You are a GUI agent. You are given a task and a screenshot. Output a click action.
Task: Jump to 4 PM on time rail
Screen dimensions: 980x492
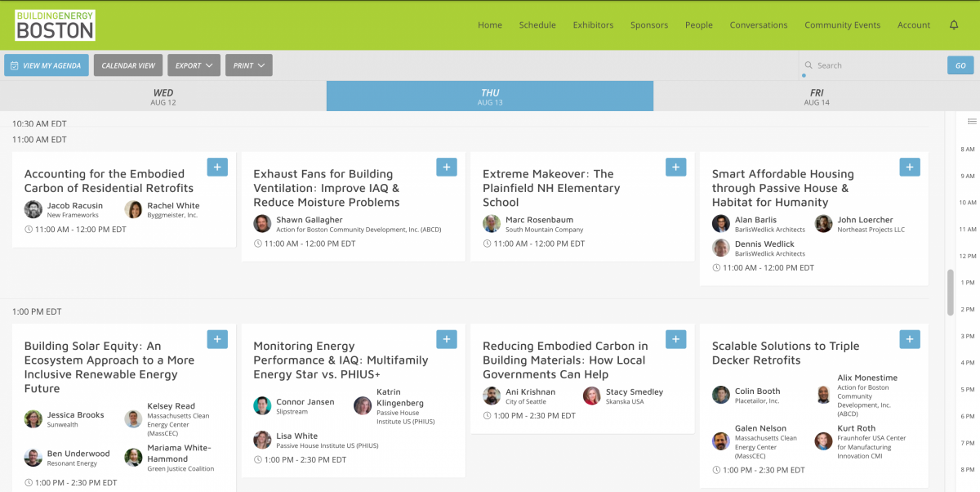(x=968, y=363)
